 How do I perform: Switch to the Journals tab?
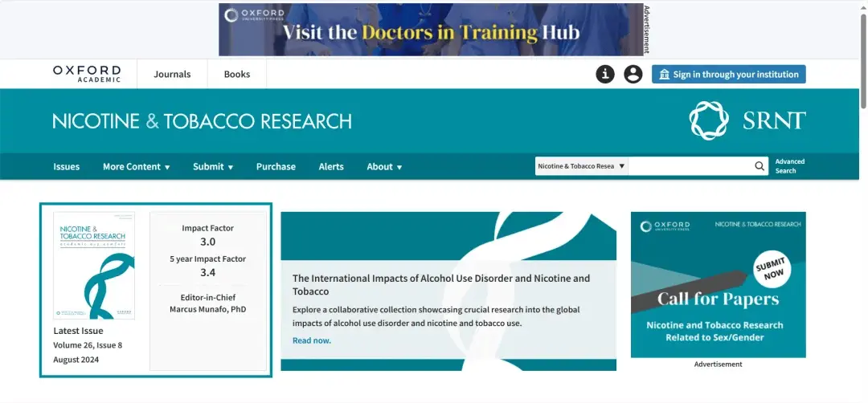coord(172,74)
